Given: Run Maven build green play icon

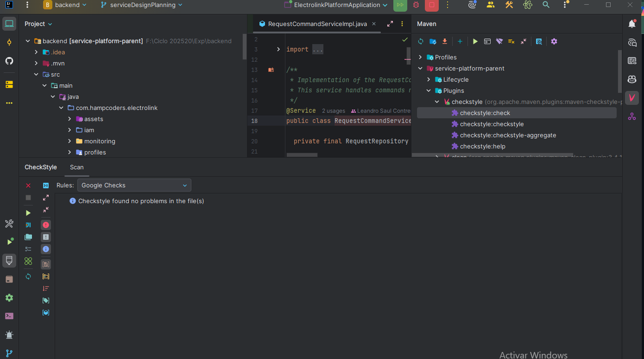Looking at the screenshot, I should pyautogui.click(x=475, y=41).
